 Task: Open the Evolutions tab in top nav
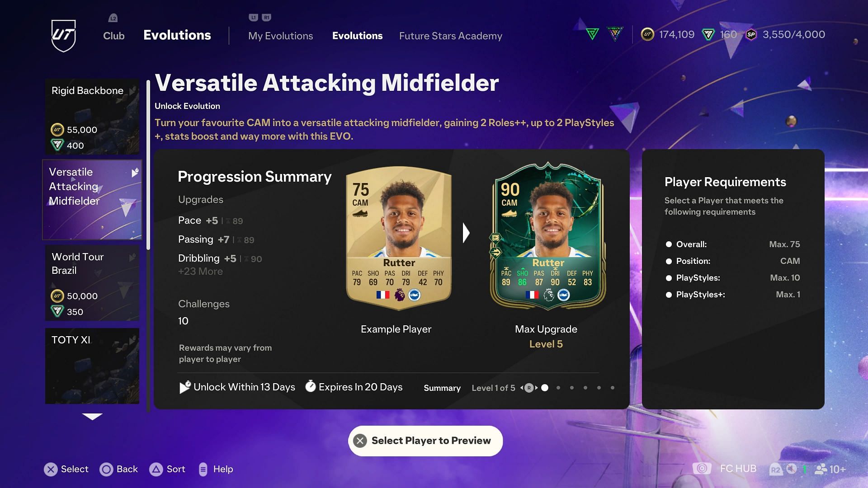click(357, 36)
